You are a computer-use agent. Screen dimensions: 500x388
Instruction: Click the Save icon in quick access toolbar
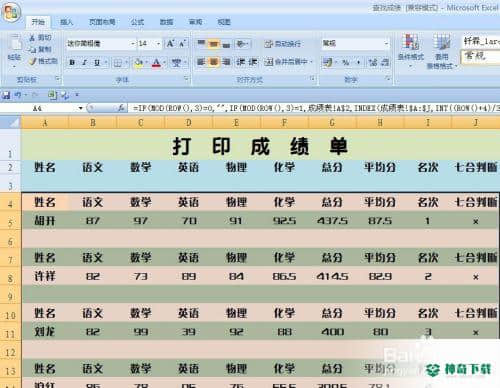pos(6,95)
